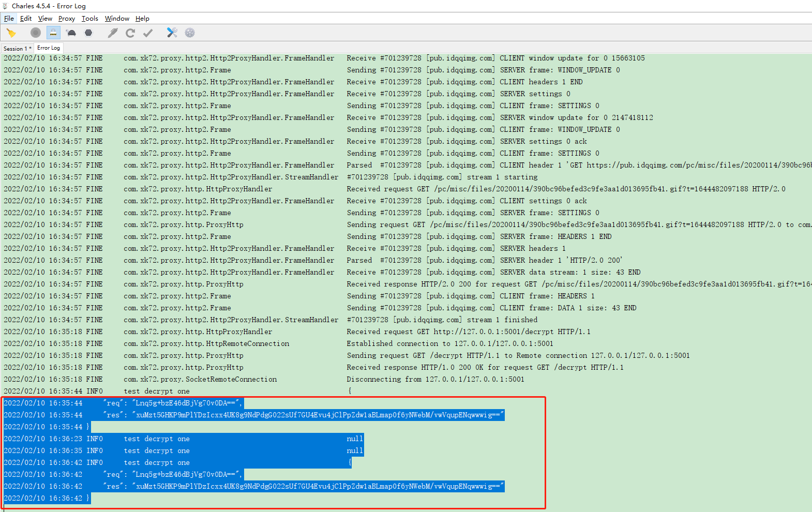Toggle SSL Proxying padlock icon
The image size is (812, 512).
click(x=53, y=33)
